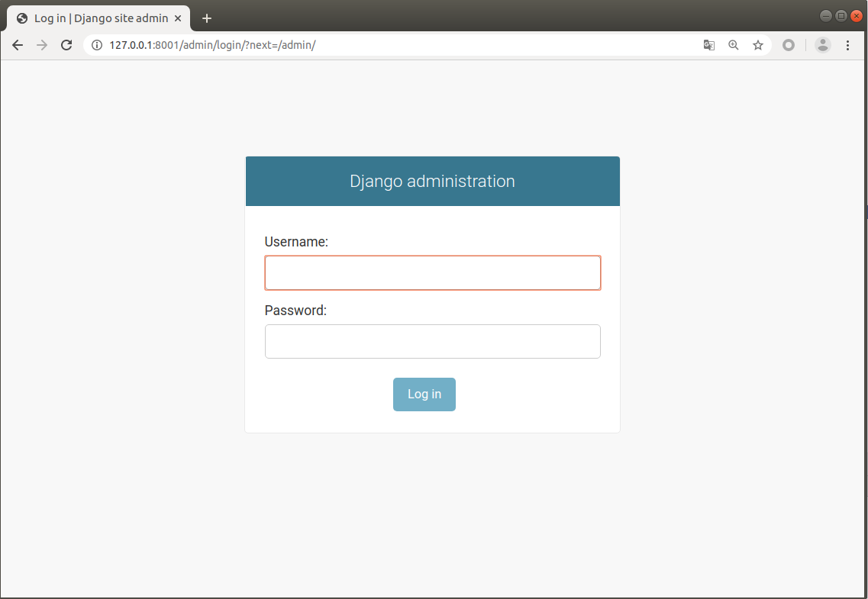Click the Django administration header link
Screen dimensions: 868x599
[x=432, y=182]
